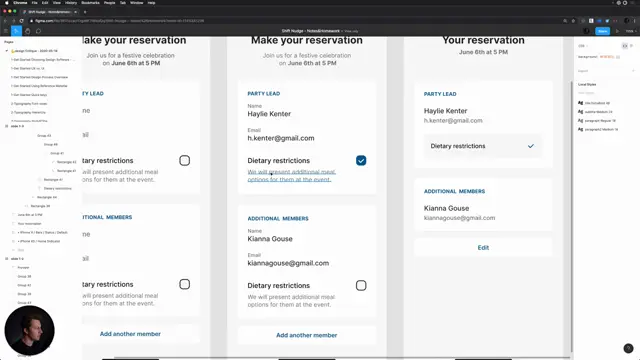Check the Additional Members checkbox in left frame
640x360 pixels.
[184, 284]
